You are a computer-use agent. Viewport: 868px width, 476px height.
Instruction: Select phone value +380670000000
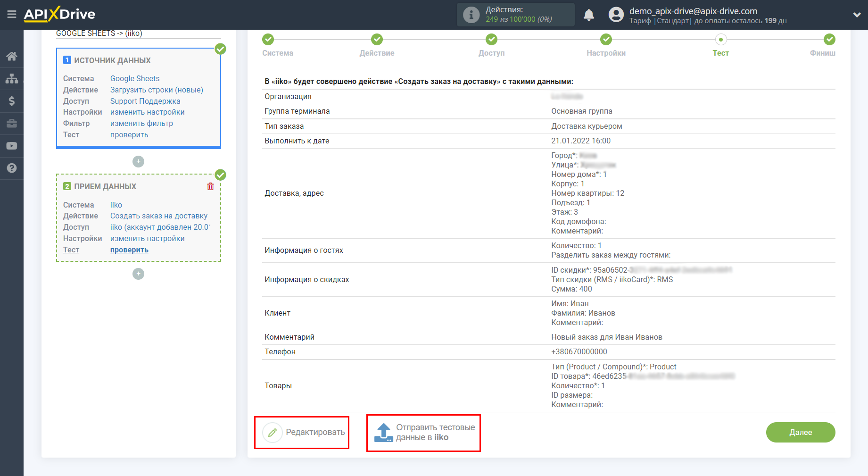click(x=579, y=352)
